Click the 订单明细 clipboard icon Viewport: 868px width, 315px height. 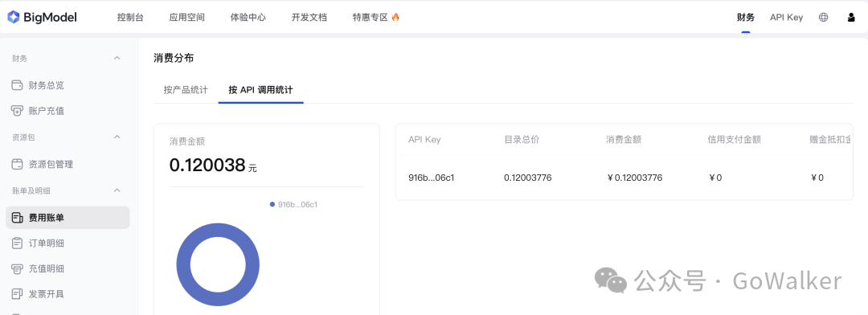[x=17, y=243]
